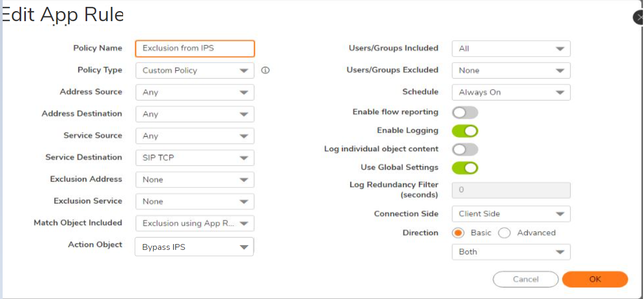Disable the Enable Logging toggle
This screenshot has height=299, width=644.
(465, 130)
